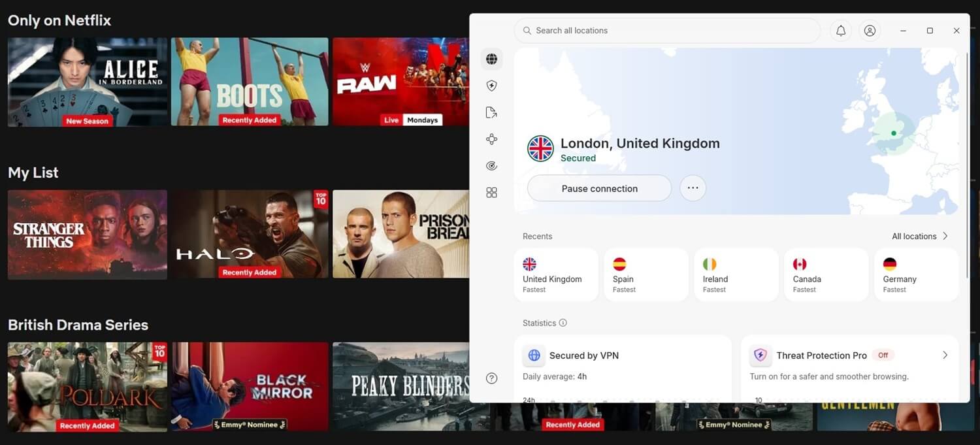
Task: Click the Secured by VPN card title
Action: pyautogui.click(x=584, y=355)
